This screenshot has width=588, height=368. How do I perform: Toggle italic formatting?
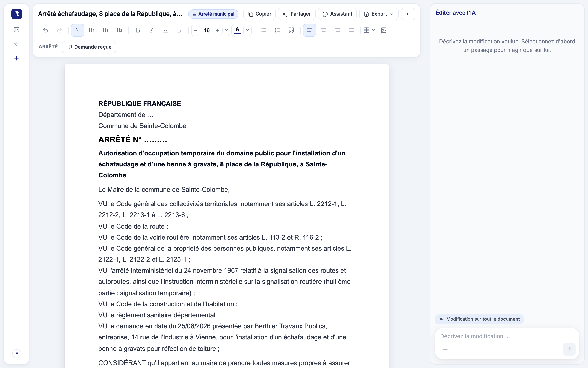tap(152, 30)
